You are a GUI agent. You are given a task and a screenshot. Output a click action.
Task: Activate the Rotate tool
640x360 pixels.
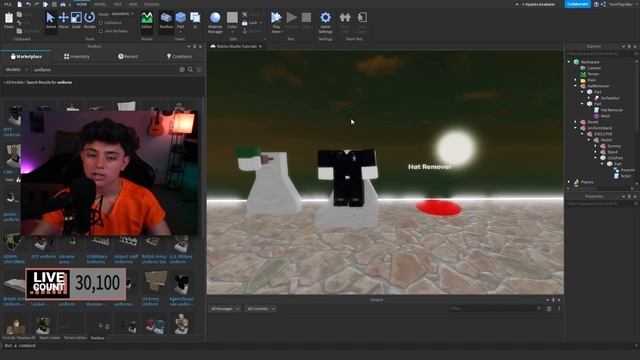(89, 20)
